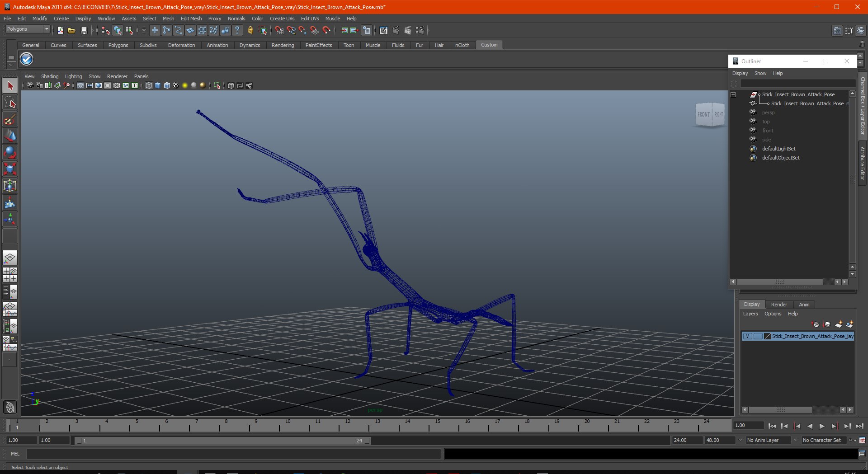Screen dimensions: 868x474
Task: Click the blue checkmark shelf icon
Action: 27,59
